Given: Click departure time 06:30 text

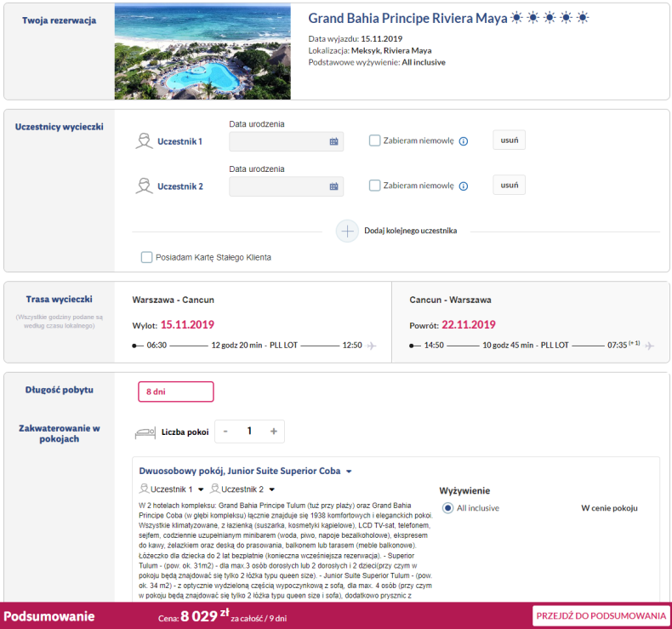Looking at the screenshot, I should pos(157,346).
